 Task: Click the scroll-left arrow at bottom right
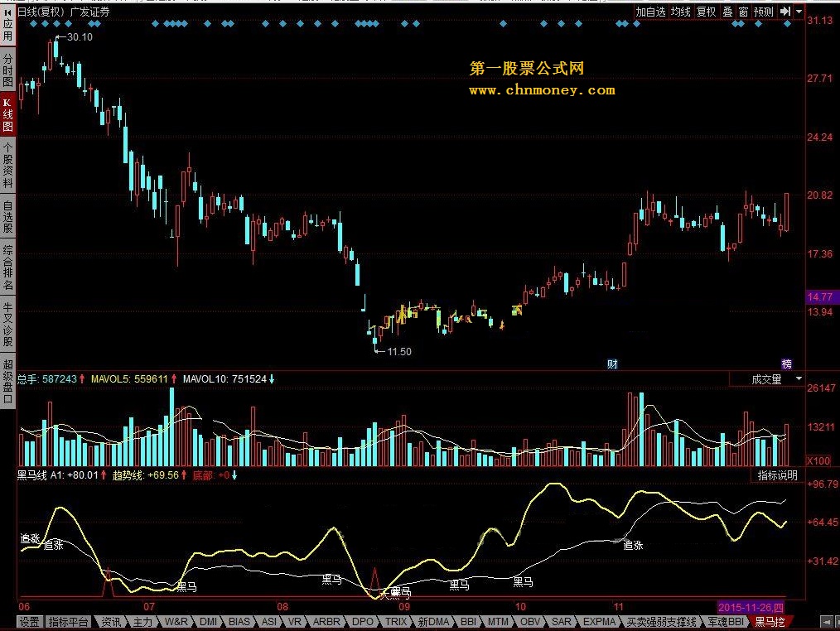[x=826, y=622]
